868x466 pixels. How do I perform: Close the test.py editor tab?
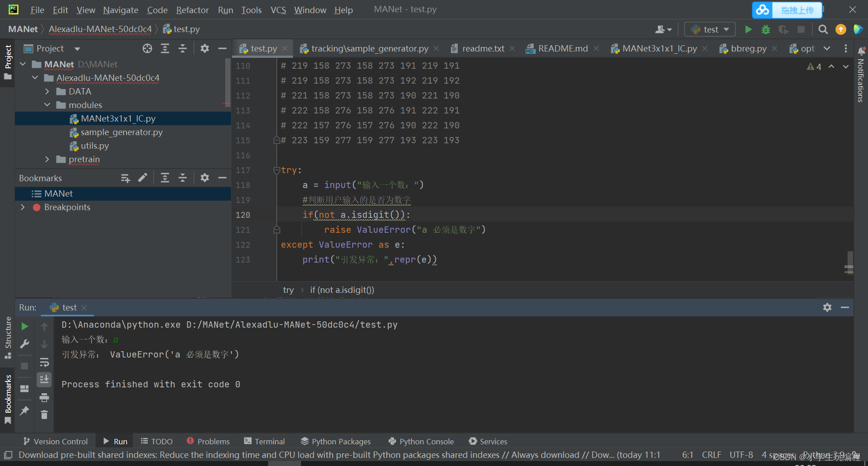coord(285,48)
